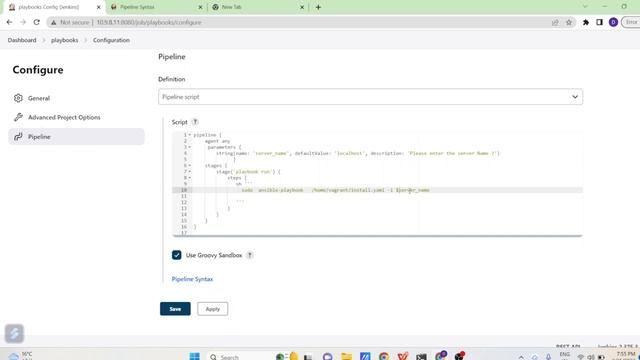Go back in browser history
640x360 pixels.
click(9, 22)
